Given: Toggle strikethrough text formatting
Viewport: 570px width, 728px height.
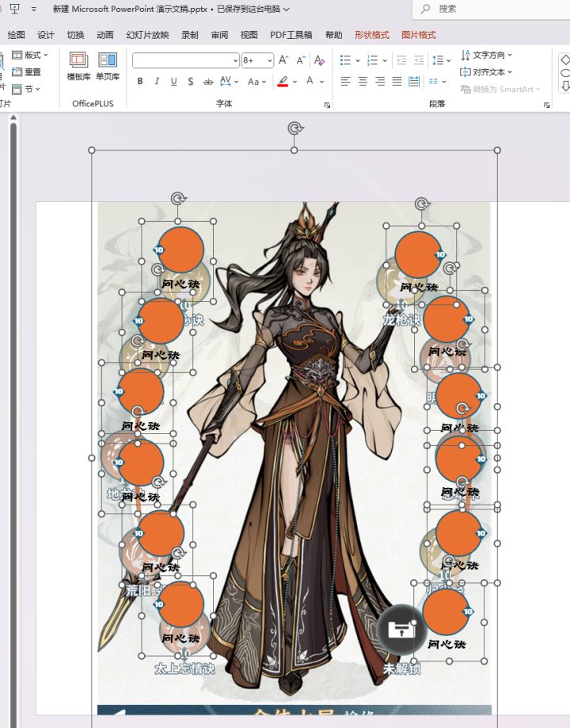Looking at the screenshot, I should [208, 81].
